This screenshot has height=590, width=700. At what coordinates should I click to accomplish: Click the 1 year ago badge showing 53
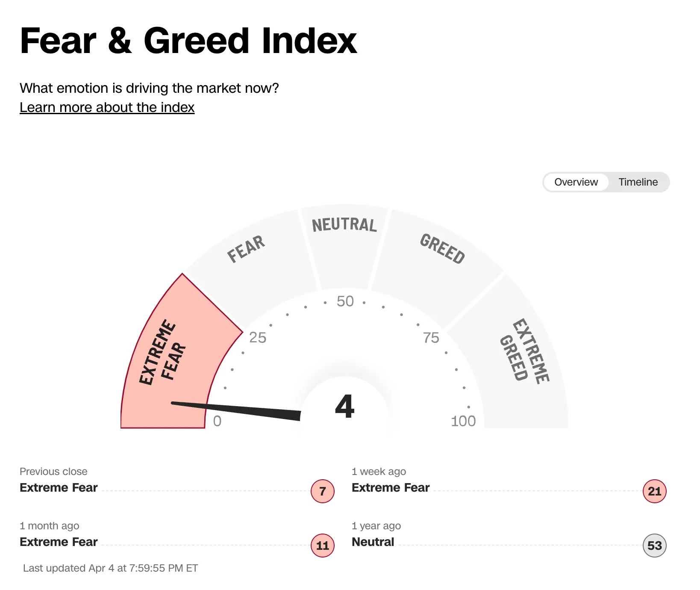(x=655, y=546)
